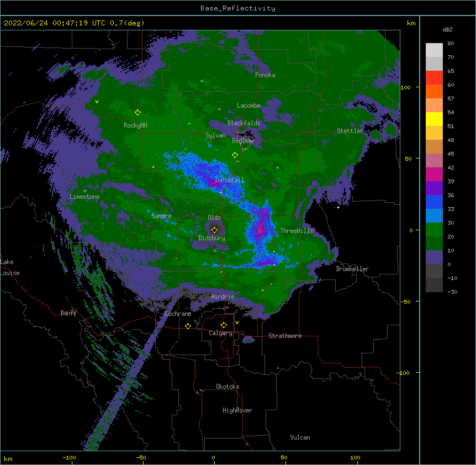This screenshot has height=465, width=476.
Task: Click the Drumheller city label
Action: click(x=352, y=269)
